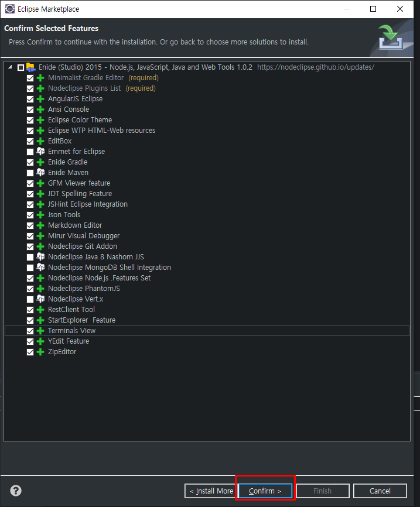
Task: Click green plus icon beside YEdit Feature
Action: (x=40, y=341)
